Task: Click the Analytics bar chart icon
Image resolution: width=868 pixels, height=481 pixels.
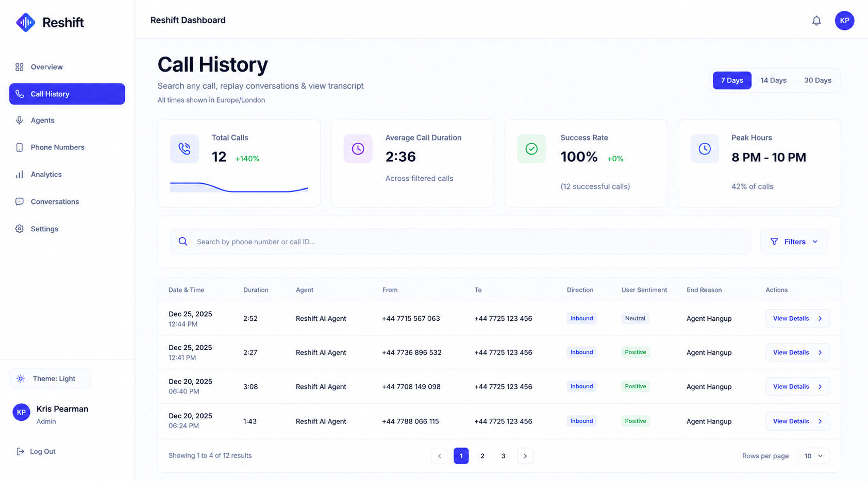Action: 20,175
